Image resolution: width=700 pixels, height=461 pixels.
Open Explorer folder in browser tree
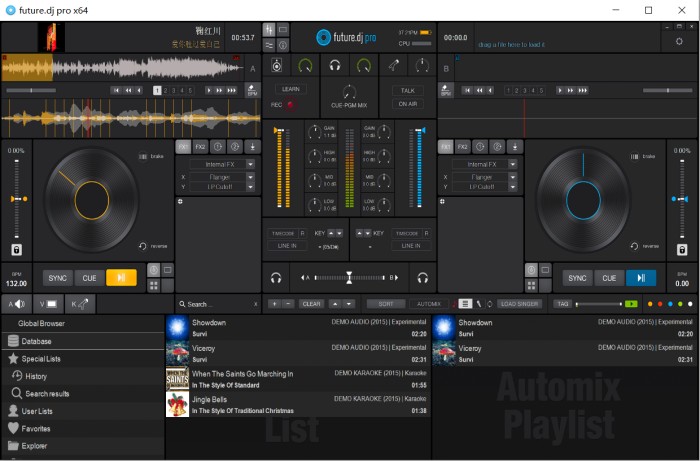click(x=83, y=446)
